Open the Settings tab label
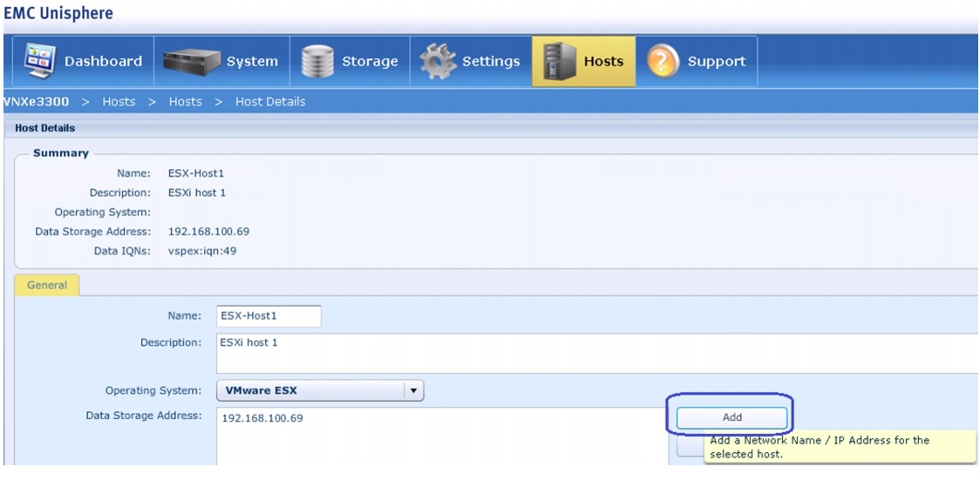This screenshot has width=980, height=494. click(491, 61)
